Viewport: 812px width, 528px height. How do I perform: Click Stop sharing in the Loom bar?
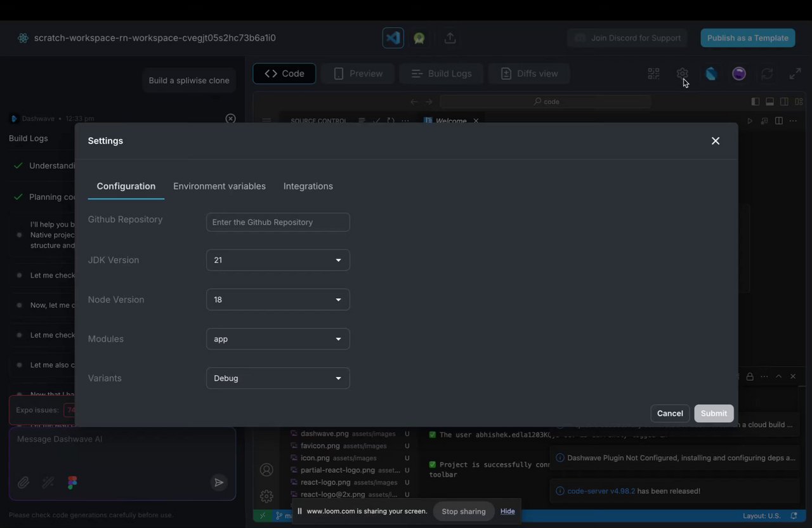tap(464, 511)
